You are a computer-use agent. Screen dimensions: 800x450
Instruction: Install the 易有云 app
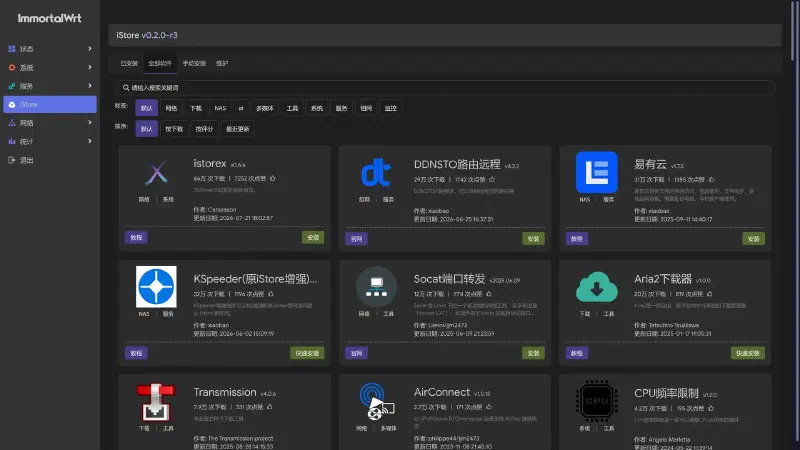754,238
